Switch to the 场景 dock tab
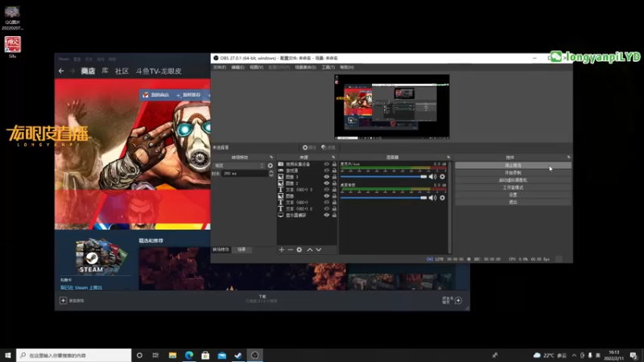 242,249
